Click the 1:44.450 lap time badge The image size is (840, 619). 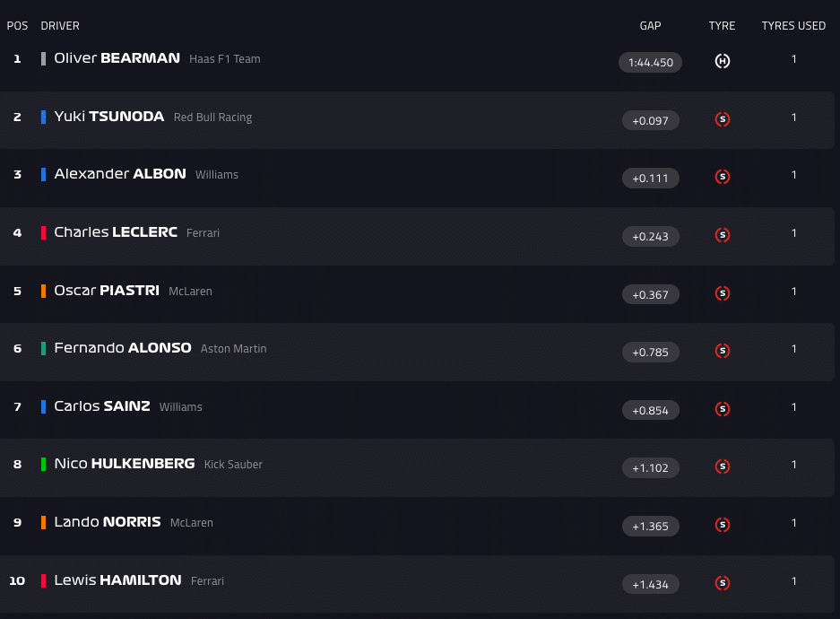point(650,63)
